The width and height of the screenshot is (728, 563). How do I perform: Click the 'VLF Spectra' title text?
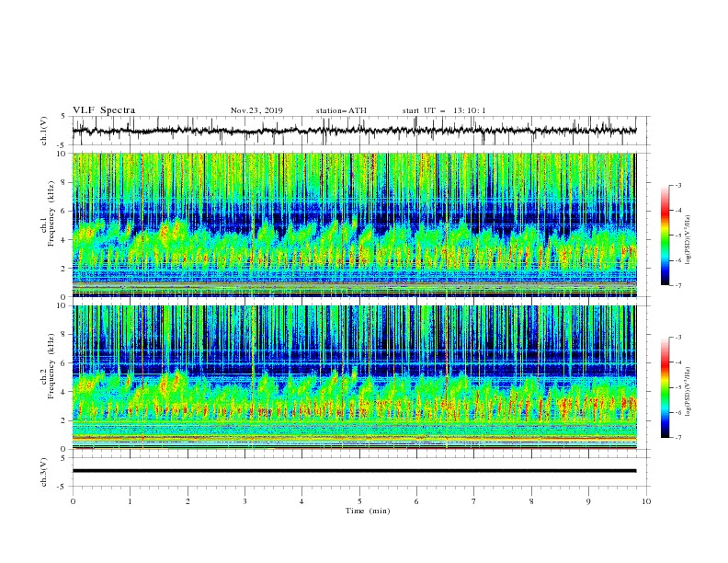(104, 110)
